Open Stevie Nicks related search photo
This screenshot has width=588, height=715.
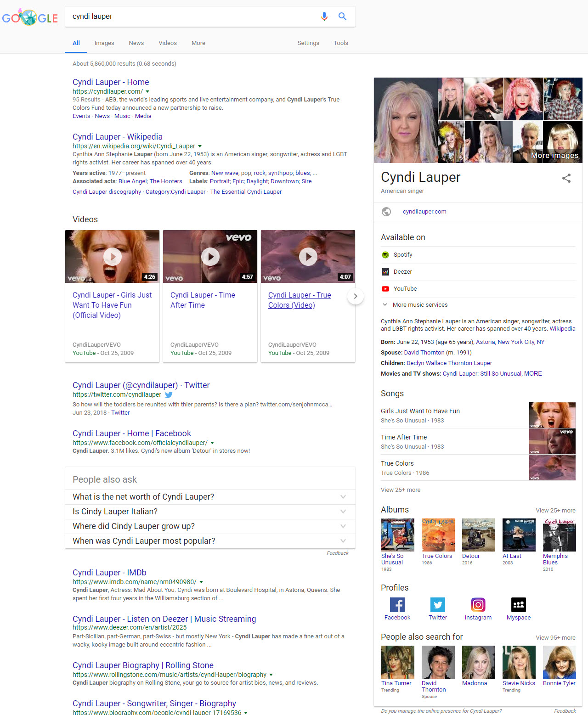(519, 662)
